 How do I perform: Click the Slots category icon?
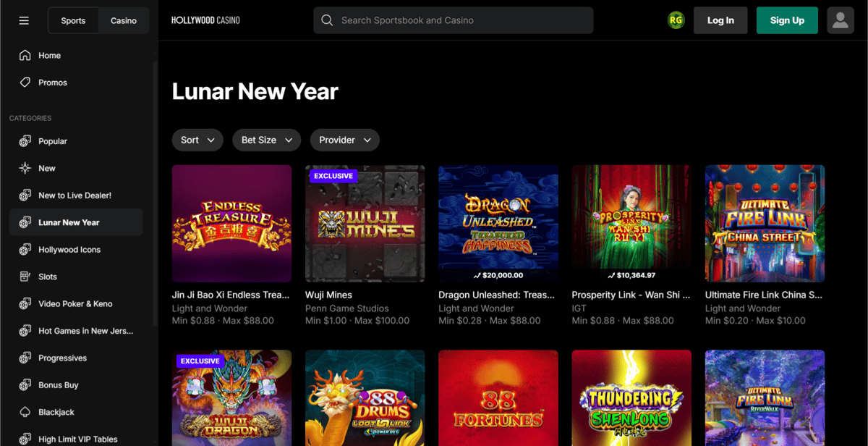[x=25, y=277]
